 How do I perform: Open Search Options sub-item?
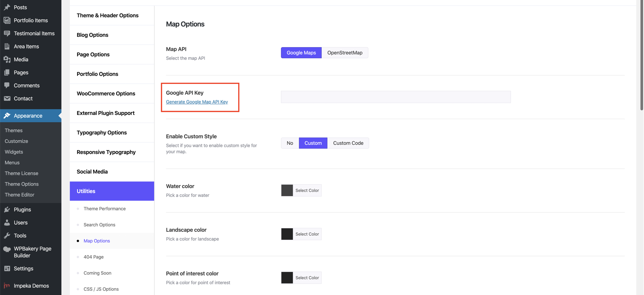click(x=99, y=225)
